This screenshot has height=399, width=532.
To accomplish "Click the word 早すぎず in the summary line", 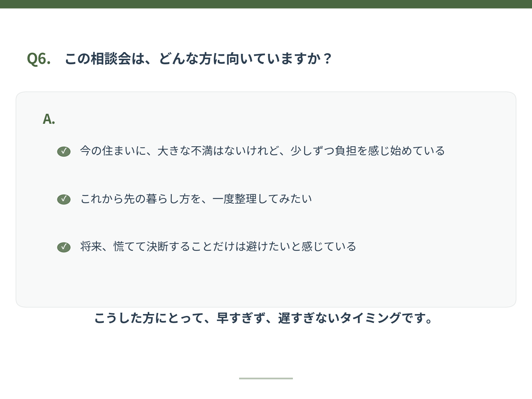I will pyautogui.click(x=240, y=318).
